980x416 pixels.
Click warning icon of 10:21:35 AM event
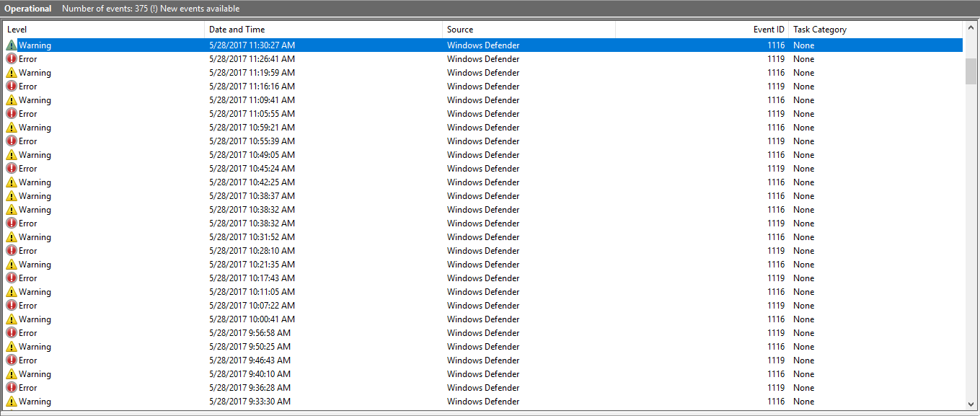coord(12,265)
